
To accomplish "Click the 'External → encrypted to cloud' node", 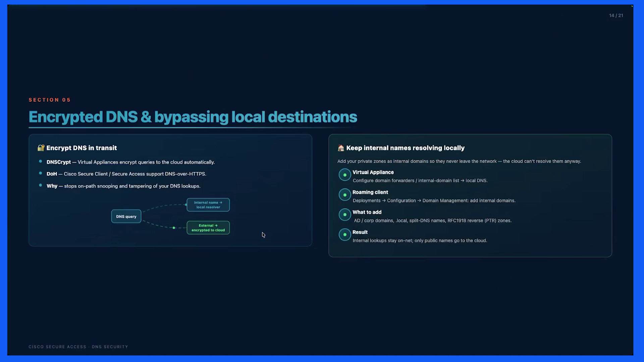I will pos(208,228).
